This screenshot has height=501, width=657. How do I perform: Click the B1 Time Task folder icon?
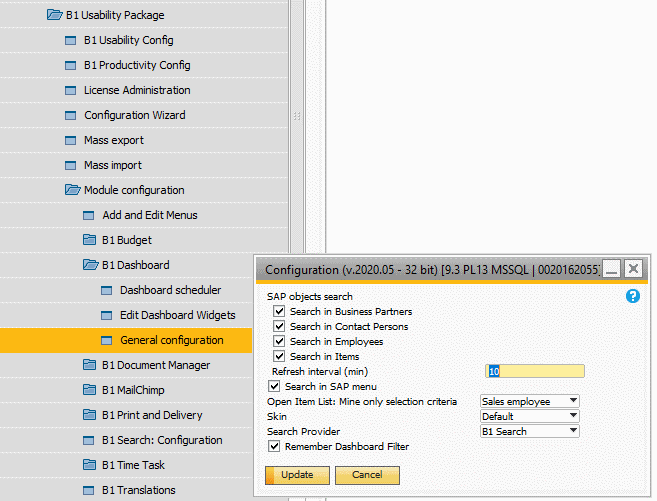(x=89, y=465)
